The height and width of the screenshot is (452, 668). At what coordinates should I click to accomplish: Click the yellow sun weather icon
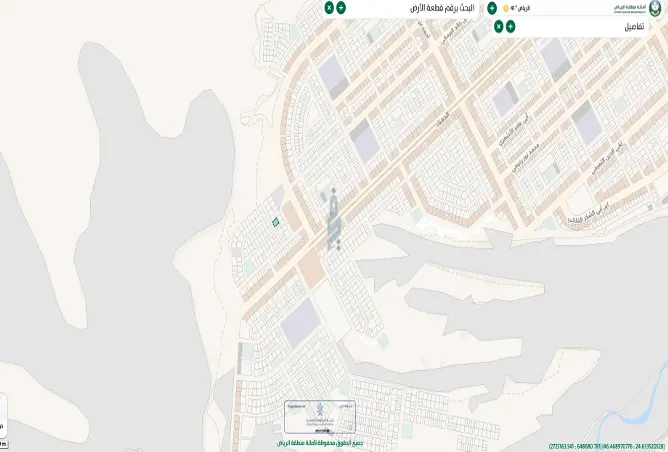click(506, 9)
